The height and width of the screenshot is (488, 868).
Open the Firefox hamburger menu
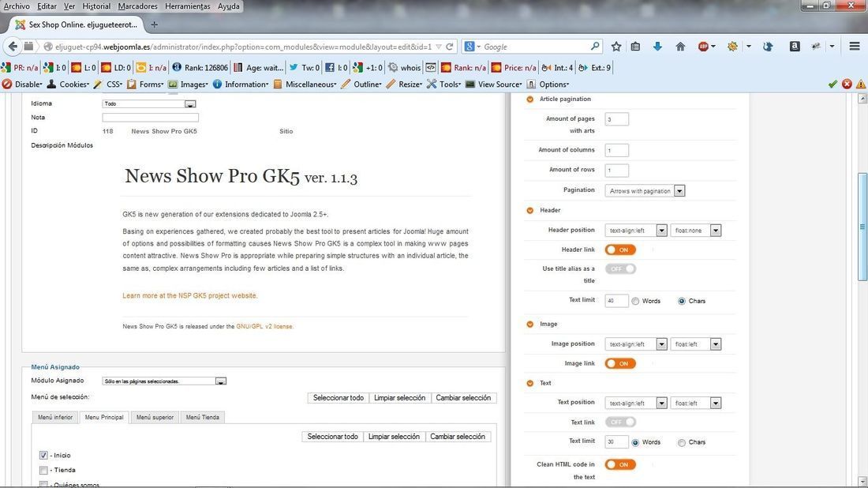[855, 47]
